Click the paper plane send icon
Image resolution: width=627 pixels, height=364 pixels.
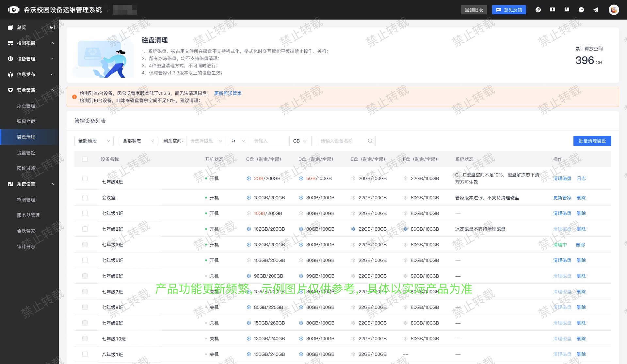pos(596,10)
